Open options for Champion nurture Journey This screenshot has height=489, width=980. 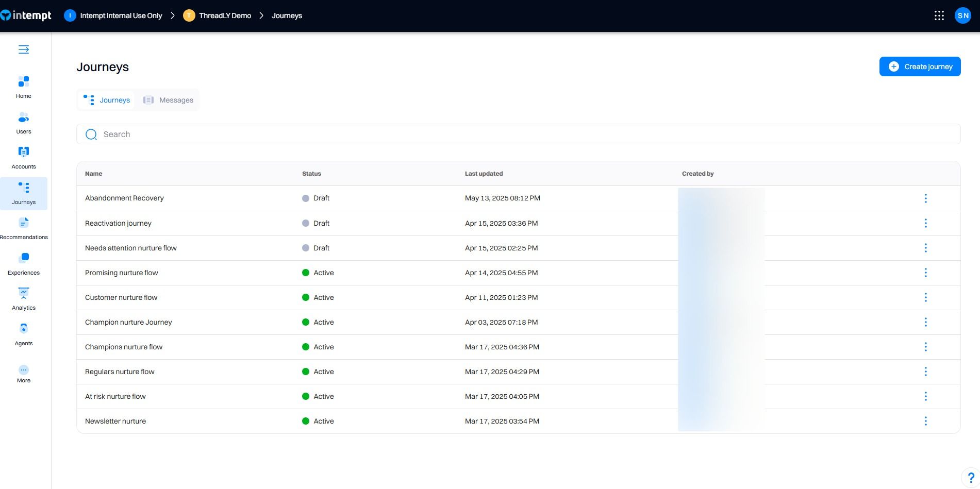pos(926,322)
